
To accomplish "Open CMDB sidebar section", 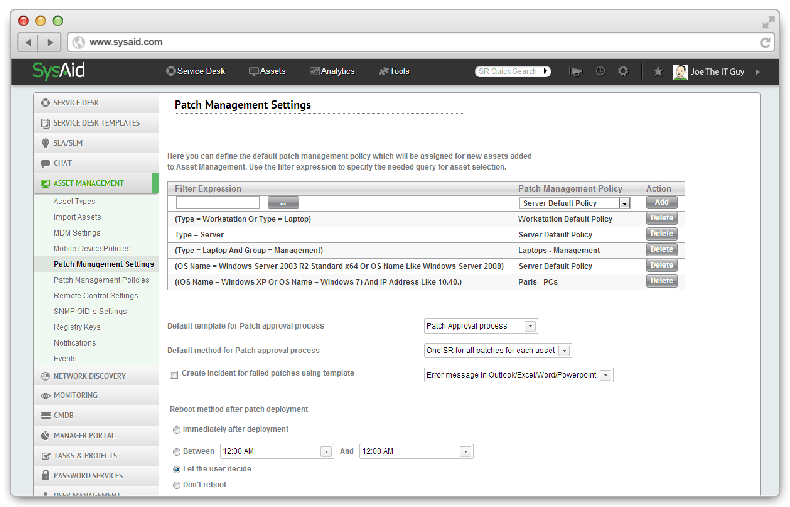I will coord(97,415).
